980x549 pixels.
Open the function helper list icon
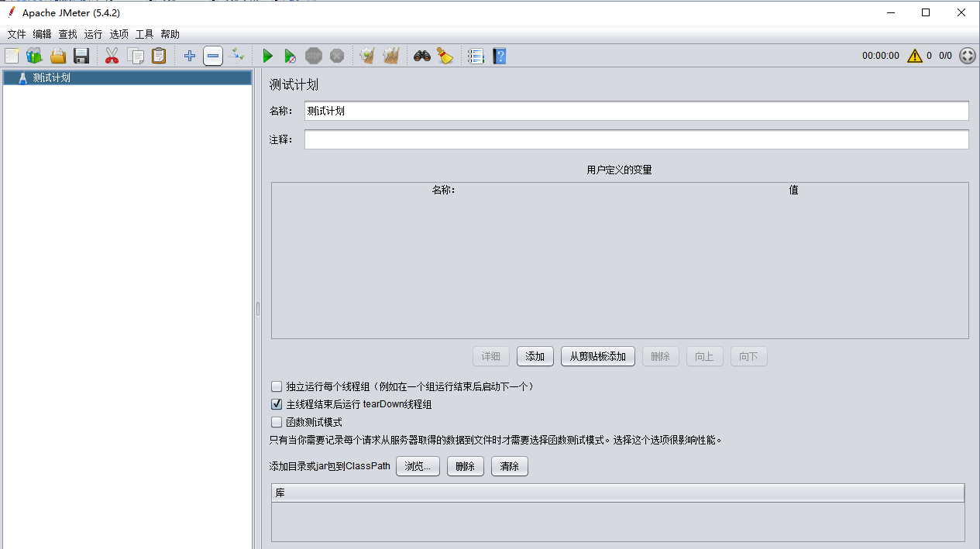476,56
